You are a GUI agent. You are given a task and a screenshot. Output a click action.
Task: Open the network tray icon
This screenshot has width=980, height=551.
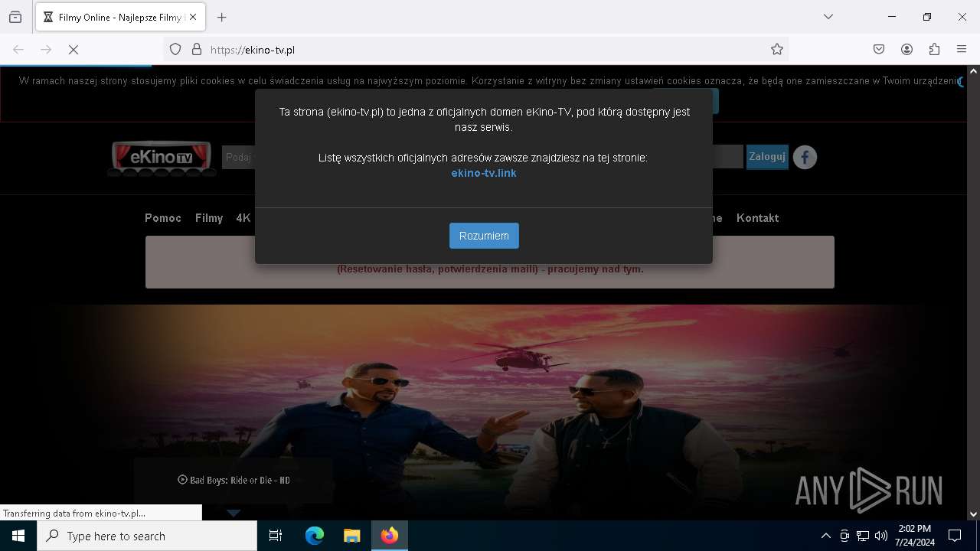[x=863, y=536]
